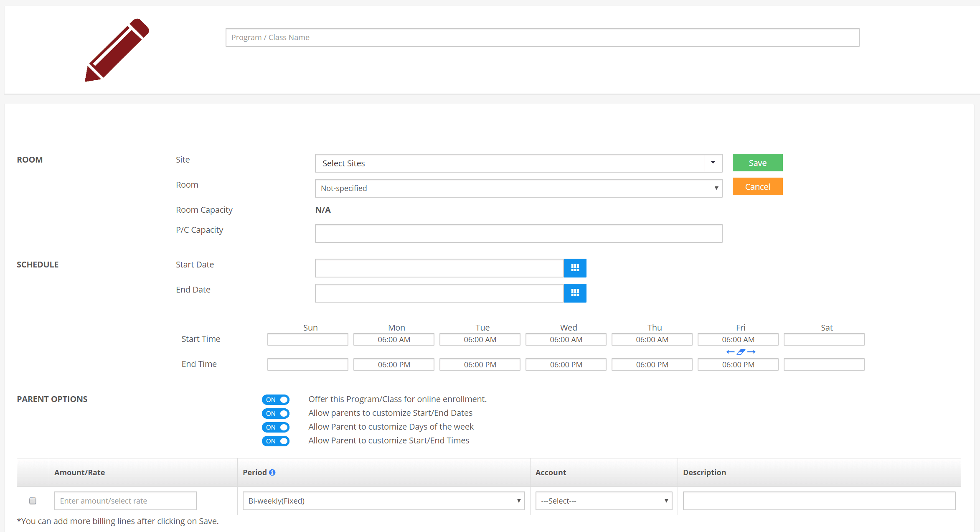
Task: Toggle customize Start/End Dates switch
Action: (x=276, y=413)
